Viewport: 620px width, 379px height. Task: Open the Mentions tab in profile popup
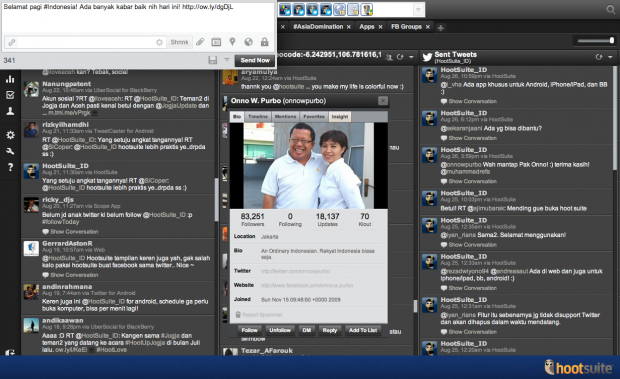(x=285, y=117)
